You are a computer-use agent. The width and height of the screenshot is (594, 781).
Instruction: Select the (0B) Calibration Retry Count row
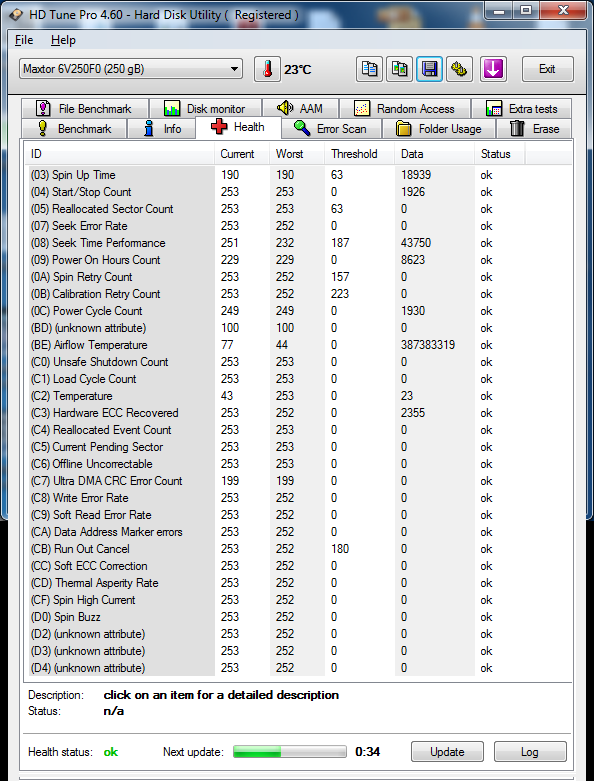(x=298, y=293)
